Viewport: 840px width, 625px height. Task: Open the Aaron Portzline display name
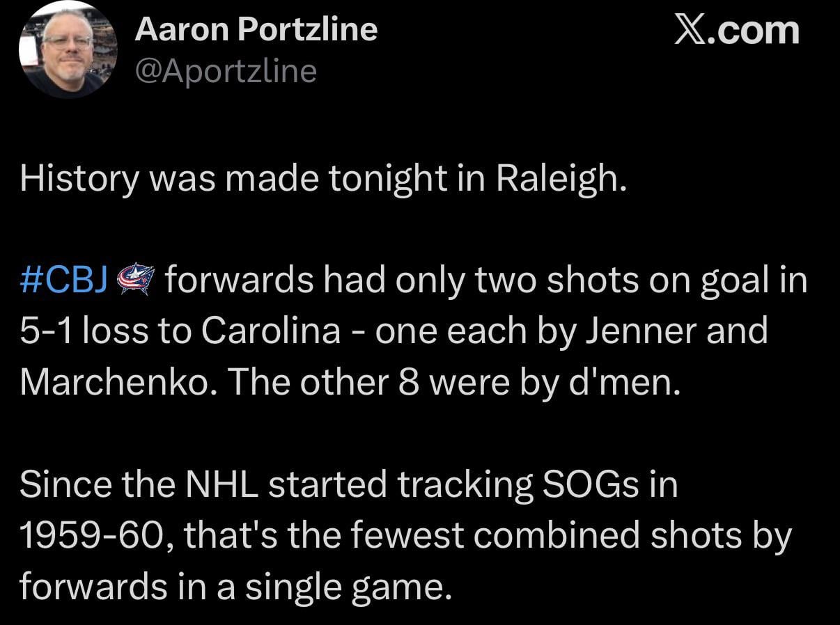coord(256,29)
